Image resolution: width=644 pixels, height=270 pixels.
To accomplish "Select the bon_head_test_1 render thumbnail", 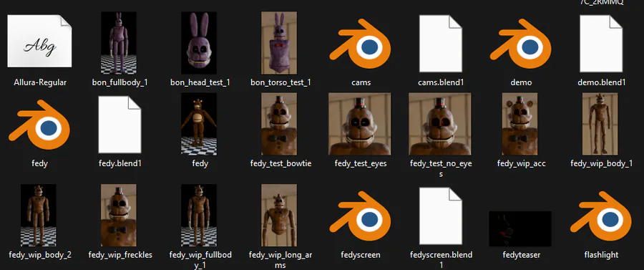I will (199, 43).
